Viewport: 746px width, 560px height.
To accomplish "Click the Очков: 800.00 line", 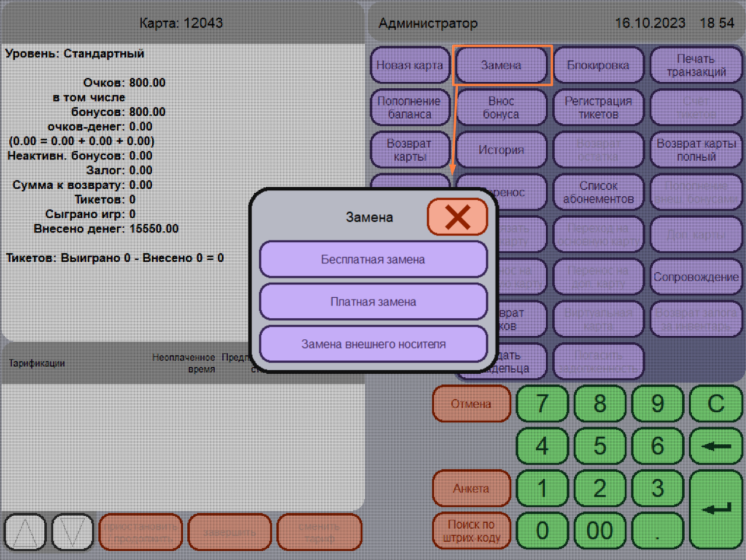I will [x=124, y=82].
